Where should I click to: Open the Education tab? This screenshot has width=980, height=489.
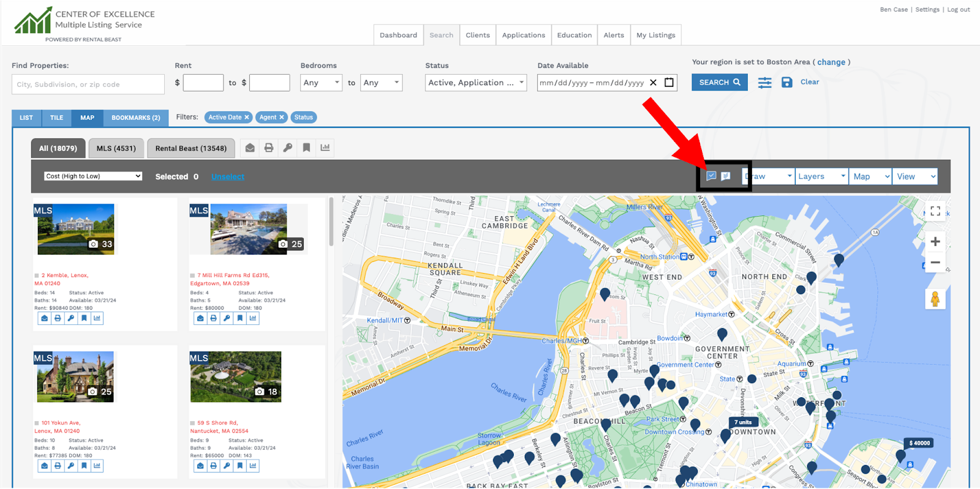coord(575,35)
